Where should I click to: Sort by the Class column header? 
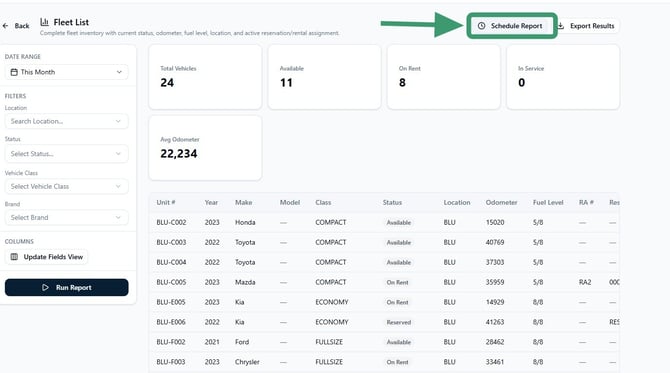click(323, 203)
